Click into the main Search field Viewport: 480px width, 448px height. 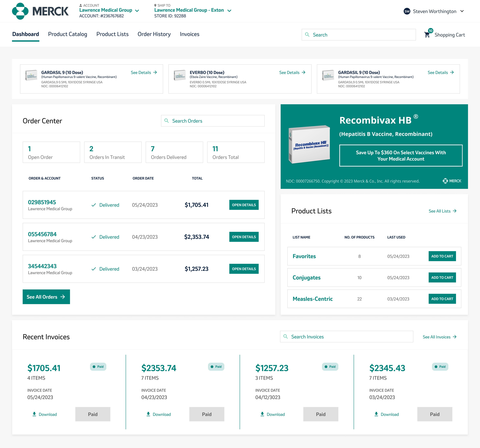[x=358, y=35]
